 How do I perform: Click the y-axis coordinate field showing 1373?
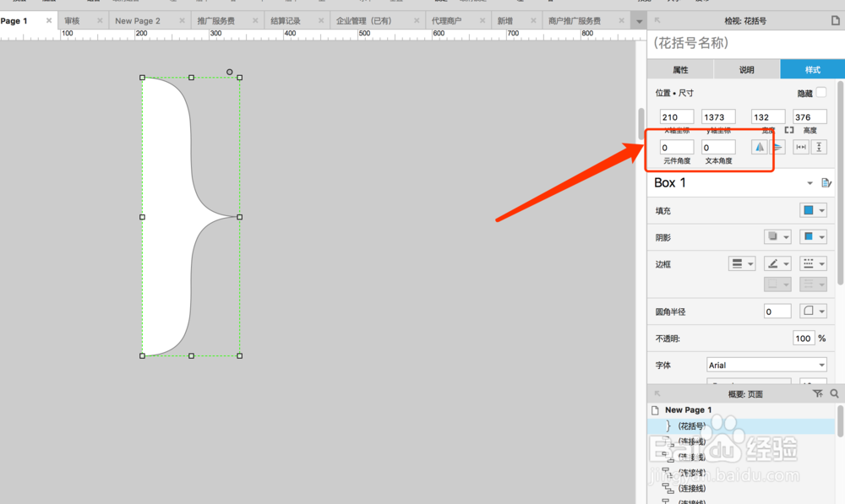tap(718, 117)
